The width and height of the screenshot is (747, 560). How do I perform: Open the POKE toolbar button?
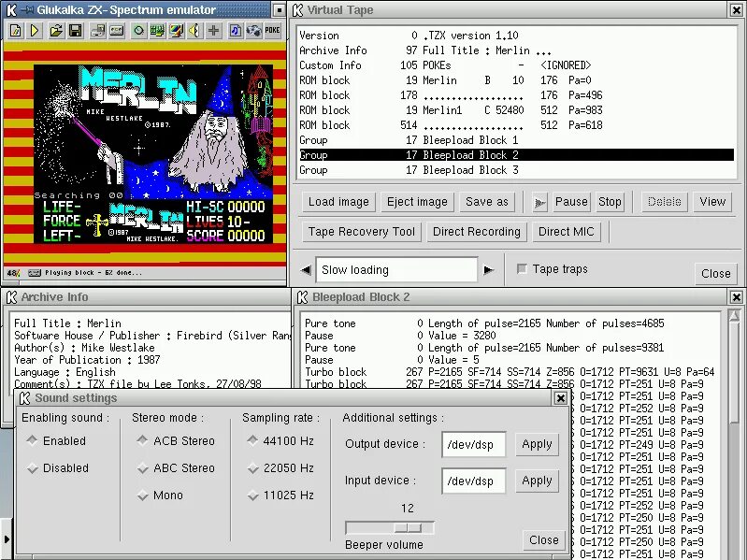[272, 31]
